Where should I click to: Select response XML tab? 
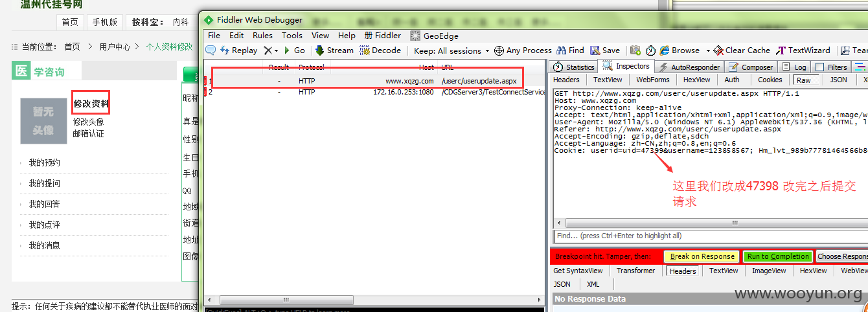point(593,284)
